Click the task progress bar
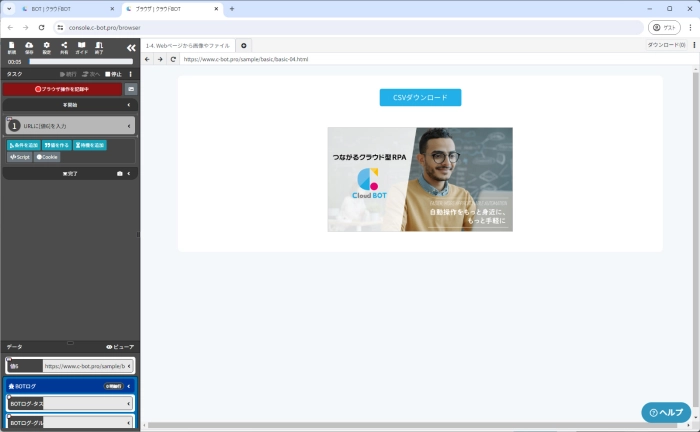This screenshot has width=700, height=432. (x=80, y=61)
